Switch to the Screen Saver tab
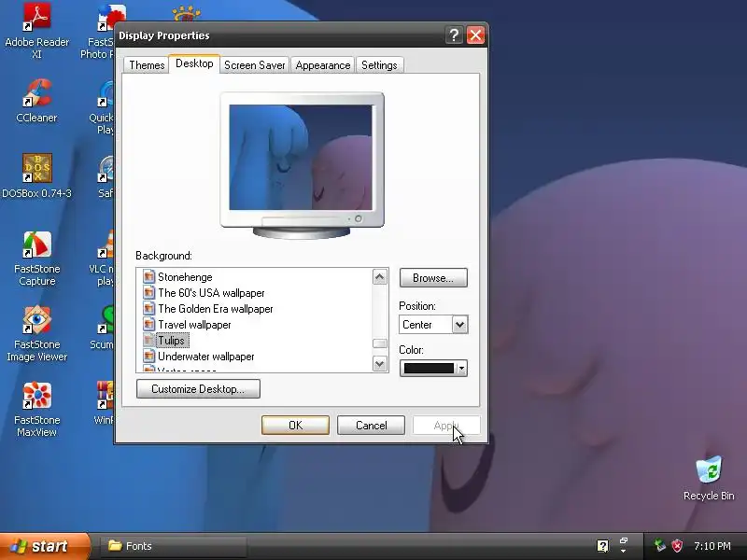This screenshot has height=560, width=747. [x=254, y=65]
